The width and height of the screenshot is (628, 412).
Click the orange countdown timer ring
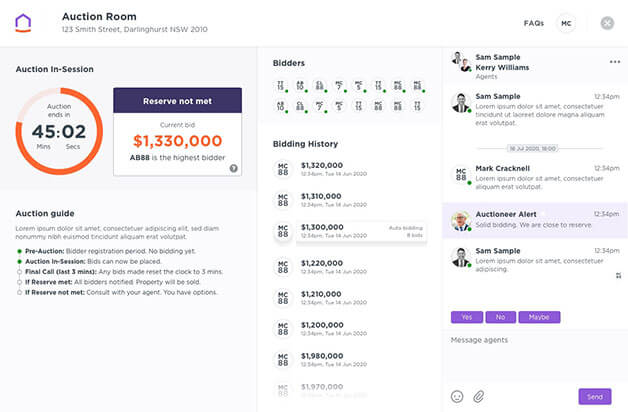[59, 131]
